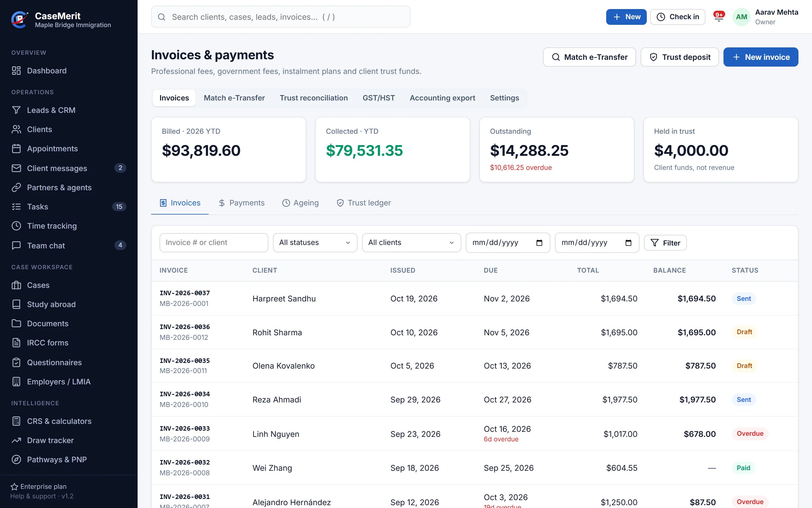Image resolution: width=812 pixels, height=508 pixels.
Task: Switch to the Match e-Transfer tab
Action: (x=234, y=98)
